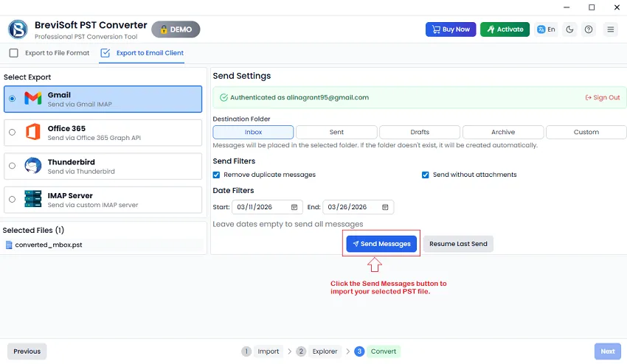
Task: Click the DEMO lock badge
Action: coord(176,29)
